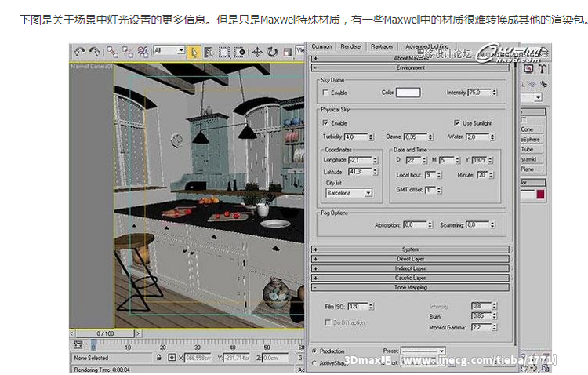Viewport: 588px width, 375px height.
Task: Switch to the Raytracer tab
Action: click(382, 46)
